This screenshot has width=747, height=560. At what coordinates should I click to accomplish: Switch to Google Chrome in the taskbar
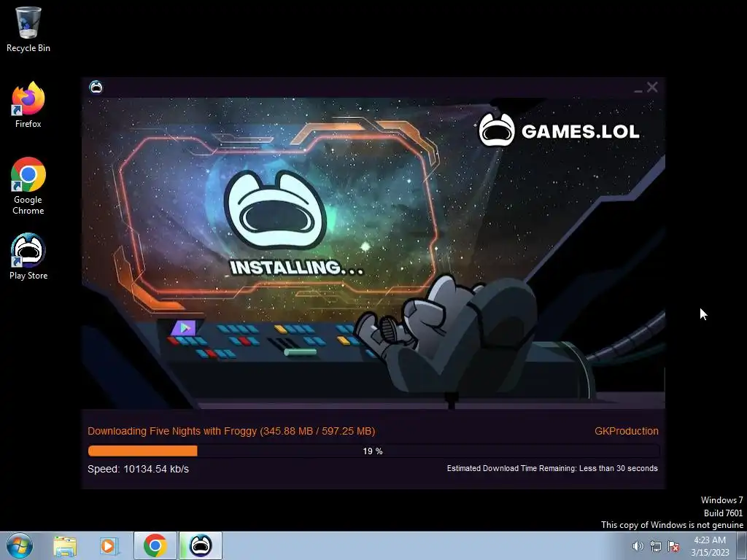point(155,545)
